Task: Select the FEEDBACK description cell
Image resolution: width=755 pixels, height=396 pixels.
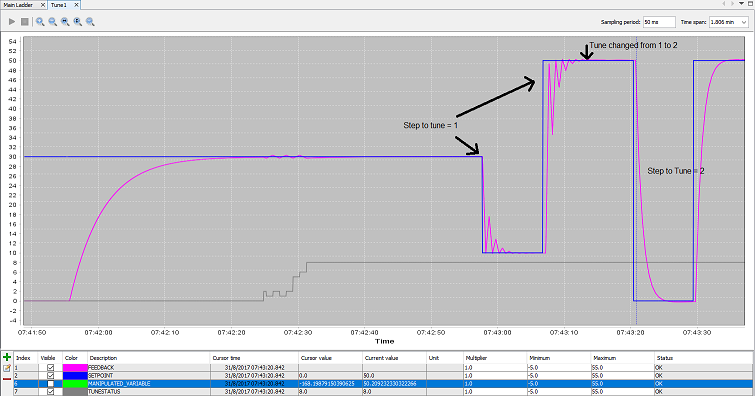Action: (x=149, y=368)
